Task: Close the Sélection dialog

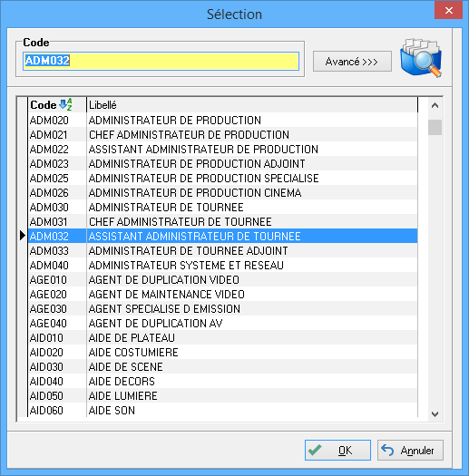Action: click(x=448, y=11)
